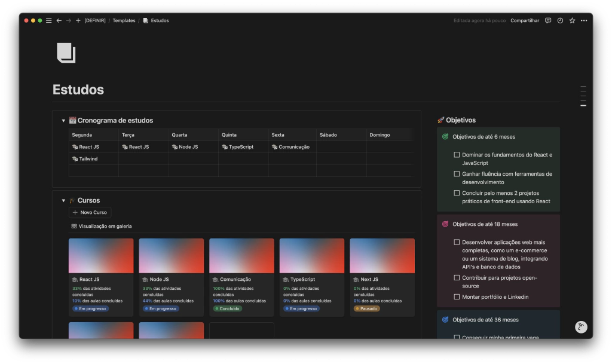Check the 'Montar portfólio e Linkedin' box

[457, 297]
